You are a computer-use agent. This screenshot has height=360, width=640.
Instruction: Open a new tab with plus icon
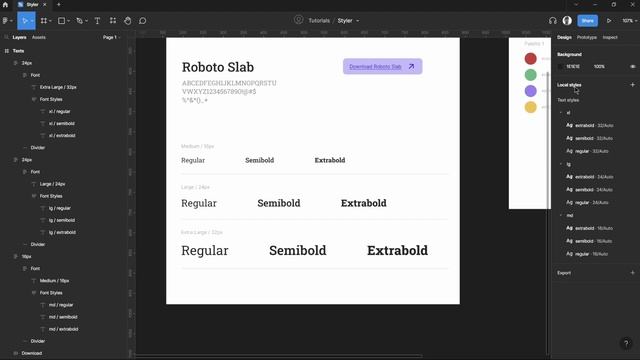(x=59, y=4)
